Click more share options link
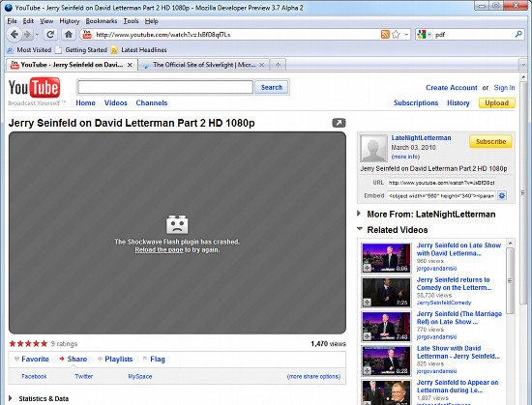 click(313, 376)
